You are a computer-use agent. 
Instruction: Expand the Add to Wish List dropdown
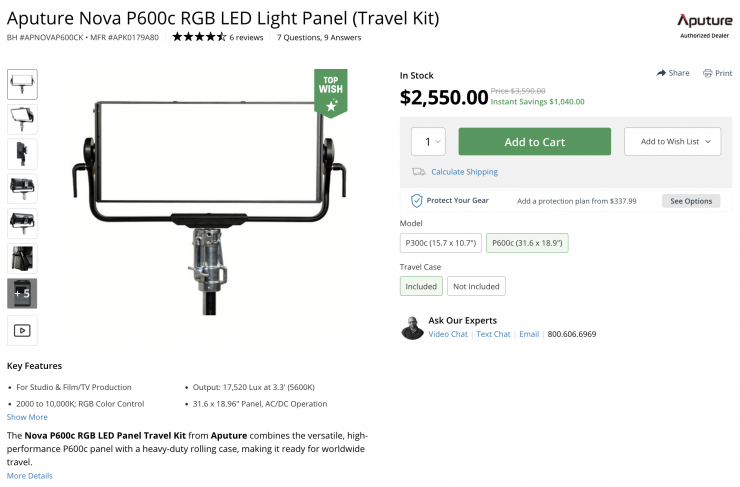click(672, 142)
